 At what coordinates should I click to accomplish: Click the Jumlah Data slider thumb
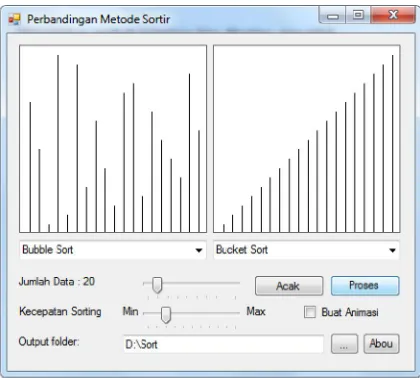(157, 285)
